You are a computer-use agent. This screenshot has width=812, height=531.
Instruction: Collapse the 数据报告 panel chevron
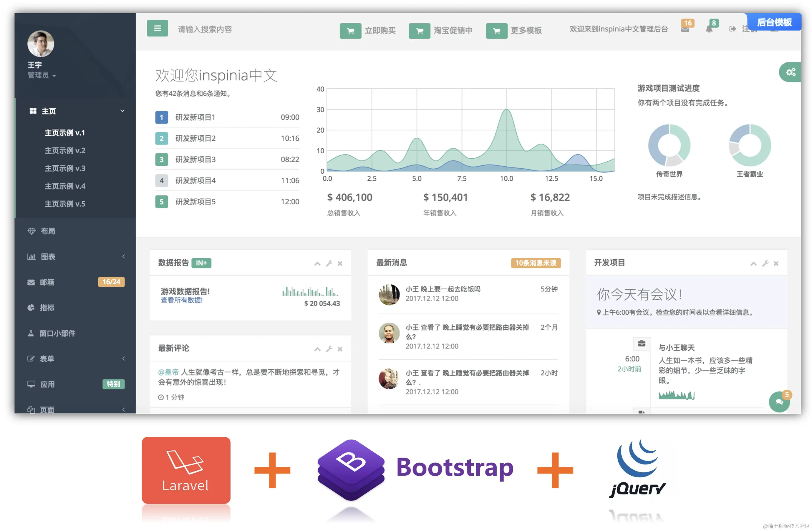(317, 264)
